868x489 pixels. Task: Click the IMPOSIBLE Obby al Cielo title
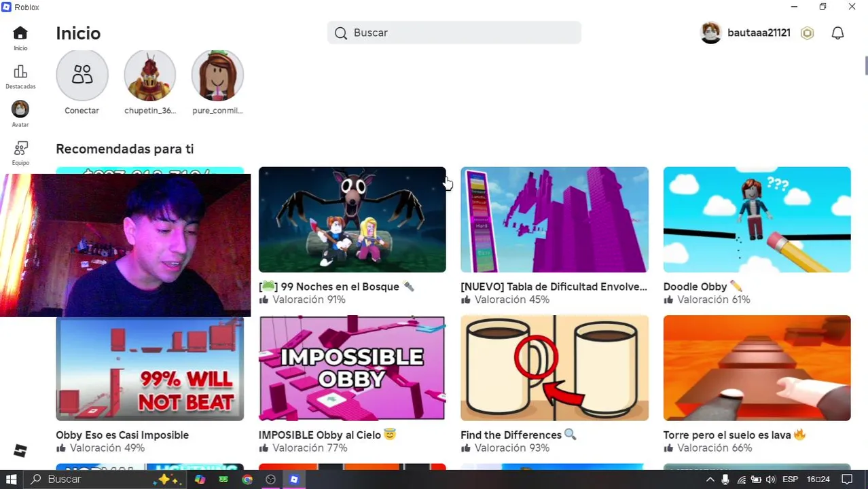point(327,435)
